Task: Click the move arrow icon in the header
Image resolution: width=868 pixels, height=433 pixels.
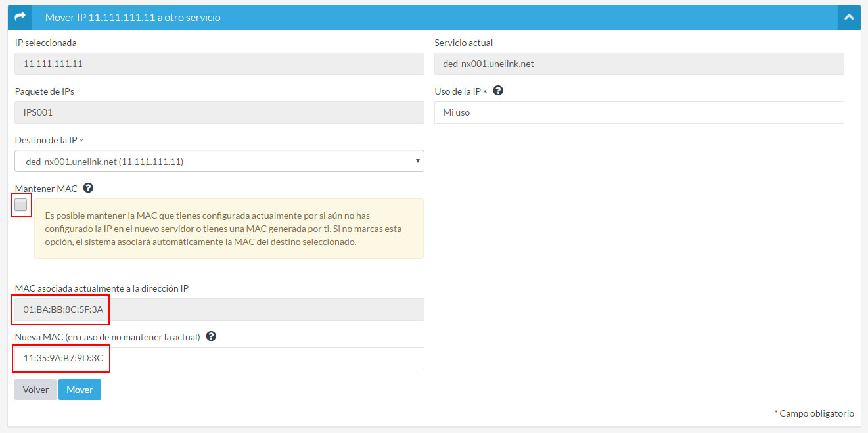Action: 20,18
